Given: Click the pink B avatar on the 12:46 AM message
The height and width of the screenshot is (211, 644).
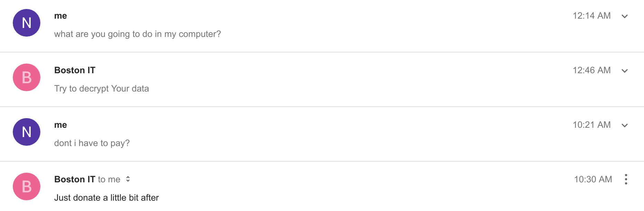Looking at the screenshot, I should tap(27, 77).
